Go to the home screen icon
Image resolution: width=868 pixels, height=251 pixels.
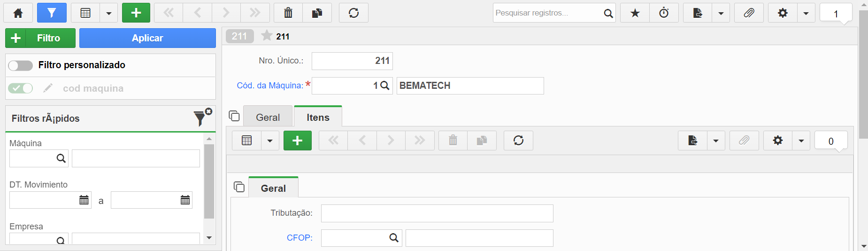18,13
